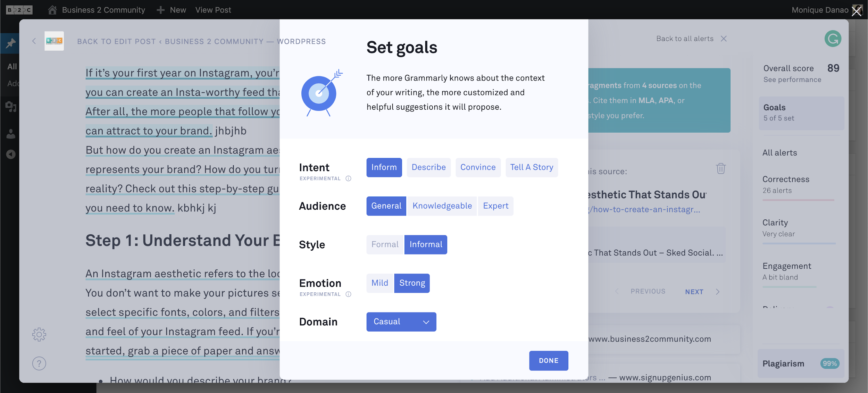Click the settings gear icon bottom left
Viewport: 868px width, 393px height.
tap(38, 334)
